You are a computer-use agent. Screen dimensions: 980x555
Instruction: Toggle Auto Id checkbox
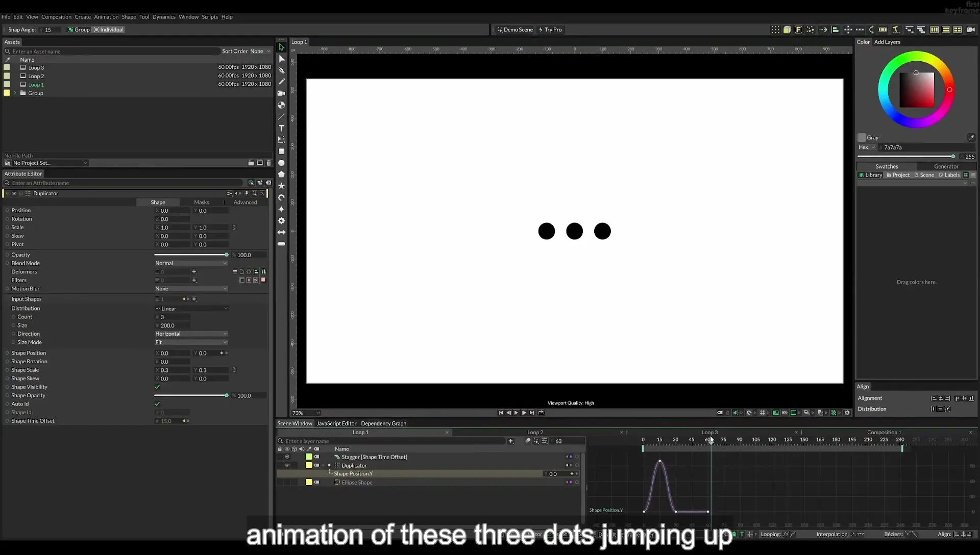click(x=157, y=403)
